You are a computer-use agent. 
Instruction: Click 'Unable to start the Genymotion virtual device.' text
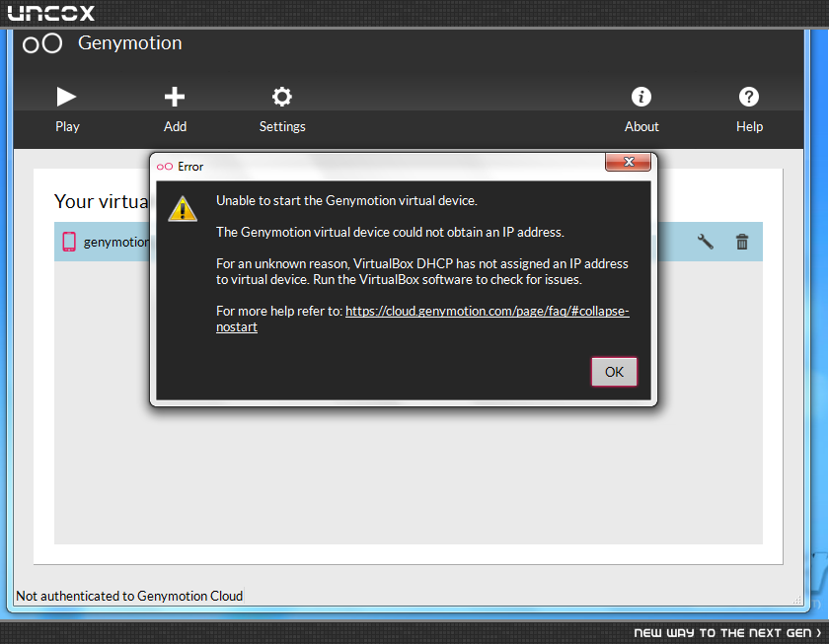click(x=346, y=201)
